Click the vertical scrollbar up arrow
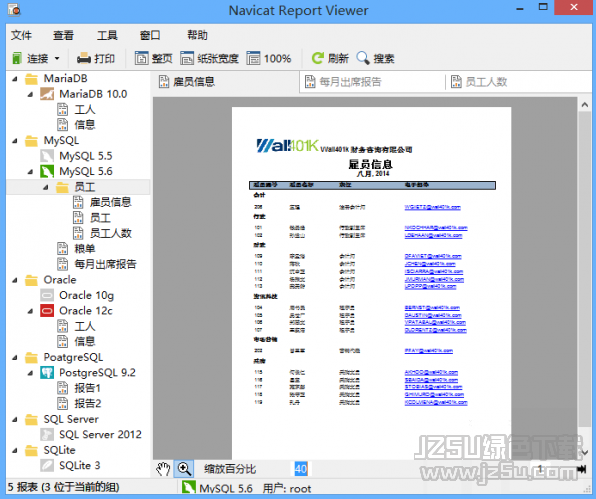The width and height of the screenshot is (596, 499). pos(585,105)
